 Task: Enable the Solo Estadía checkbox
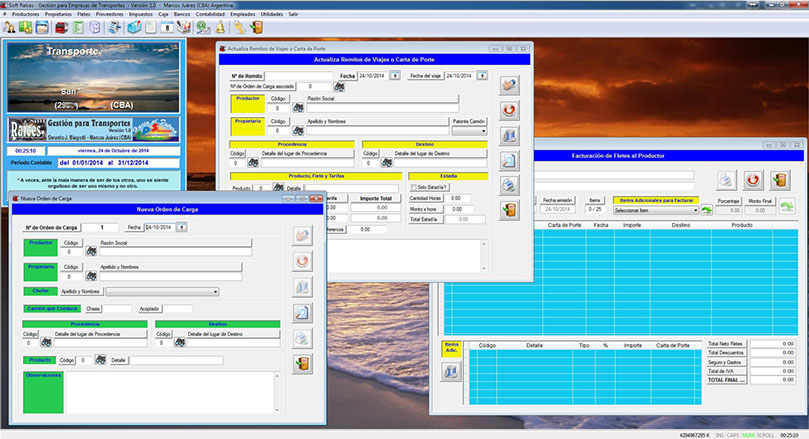pyautogui.click(x=413, y=187)
